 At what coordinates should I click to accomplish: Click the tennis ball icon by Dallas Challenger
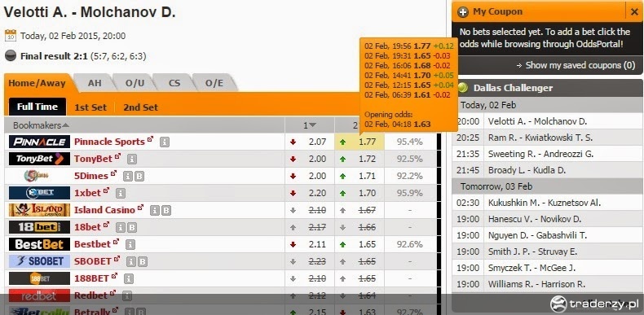pos(463,87)
